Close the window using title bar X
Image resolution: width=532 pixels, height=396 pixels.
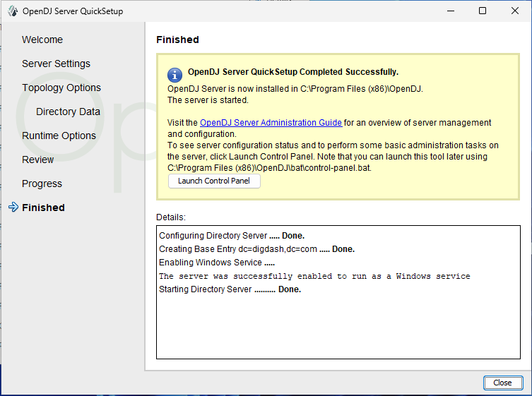[515, 11]
